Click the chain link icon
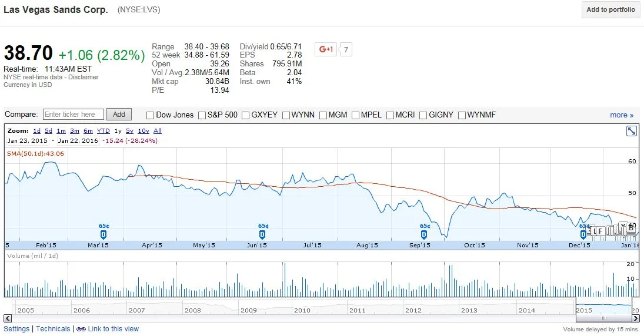Image resolution: width=644 pixels, height=336 pixels. 81,329
